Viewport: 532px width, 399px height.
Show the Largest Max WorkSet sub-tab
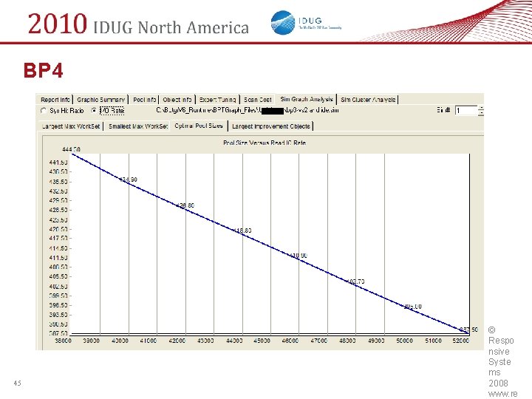(71, 126)
